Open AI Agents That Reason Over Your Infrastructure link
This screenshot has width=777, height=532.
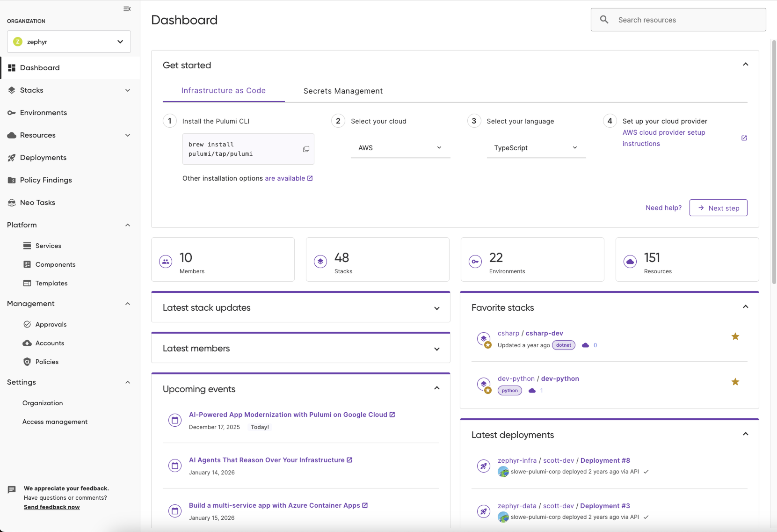(270, 460)
